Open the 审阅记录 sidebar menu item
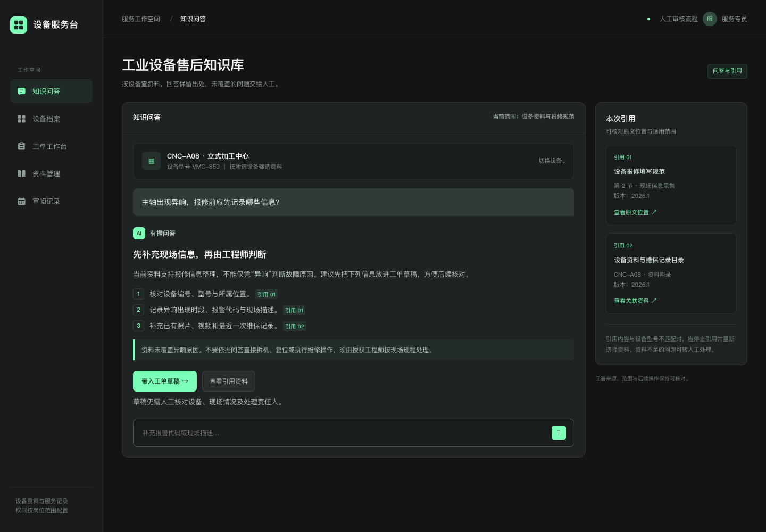The height and width of the screenshot is (532, 766). pos(51,202)
